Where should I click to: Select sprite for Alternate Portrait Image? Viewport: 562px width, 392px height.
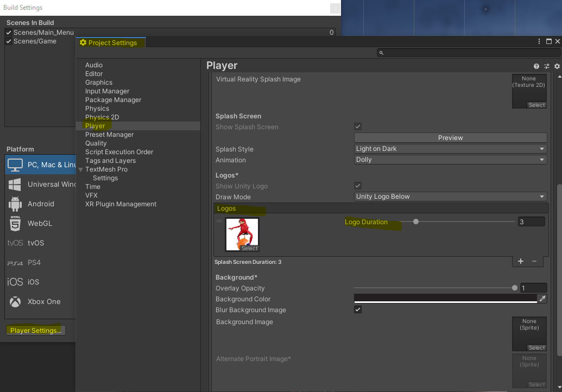(x=536, y=384)
